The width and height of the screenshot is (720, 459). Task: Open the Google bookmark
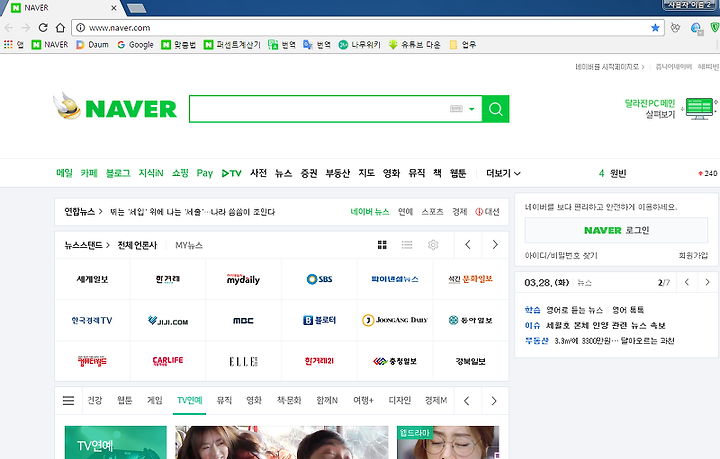pos(135,45)
